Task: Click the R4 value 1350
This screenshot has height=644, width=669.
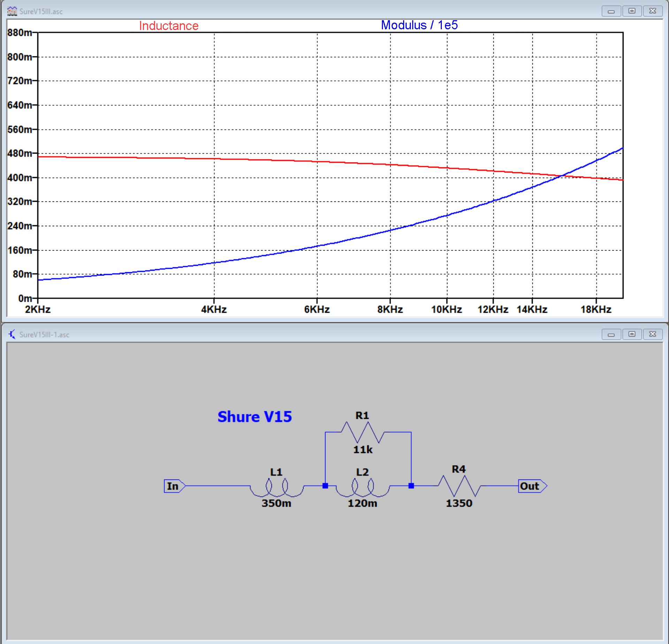Action: pos(459,503)
